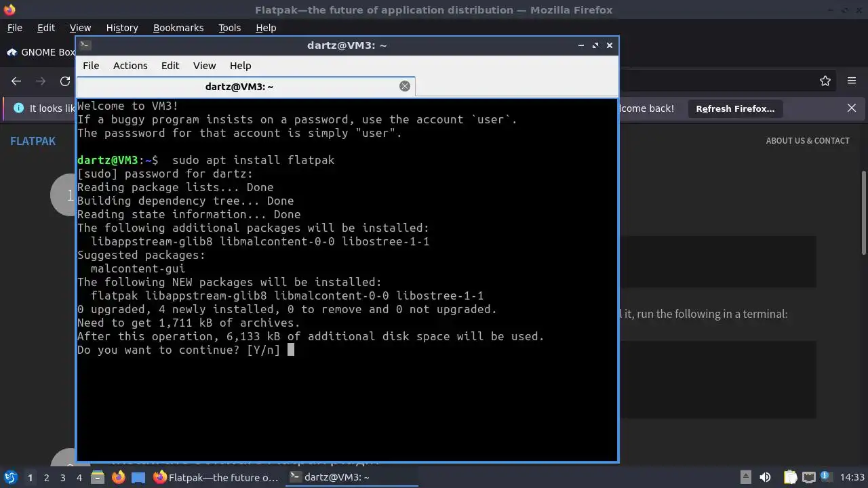Launch the file manager from the taskbar
This screenshot has height=488, width=868.
tap(98, 477)
